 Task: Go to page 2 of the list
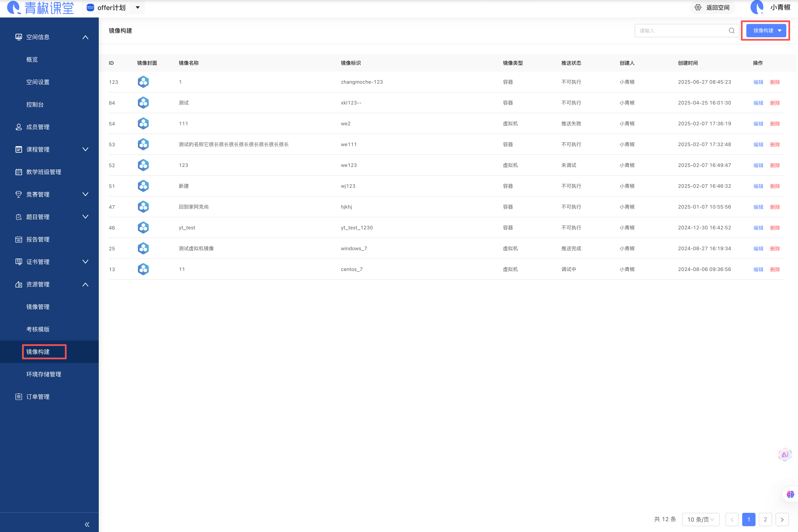(765, 520)
